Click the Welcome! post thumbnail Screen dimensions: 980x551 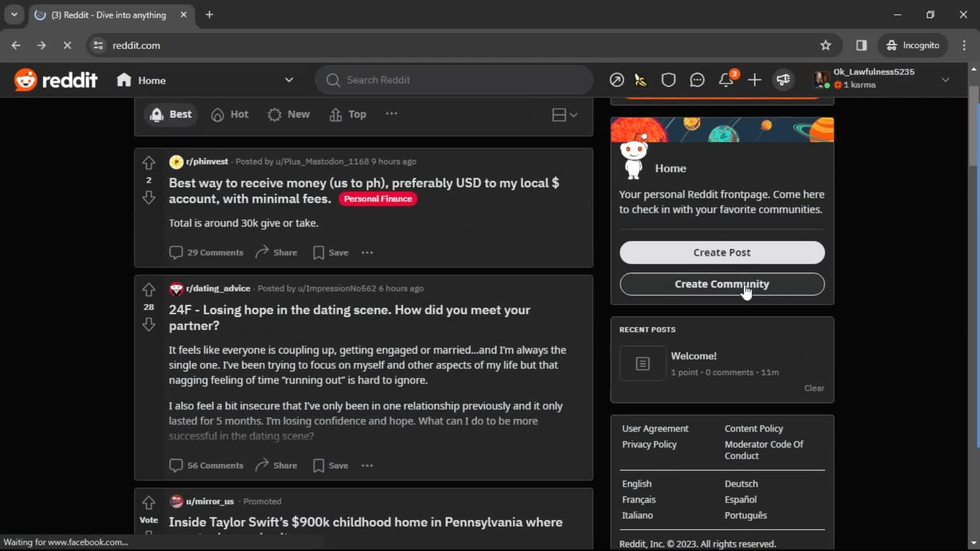coord(643,363)
